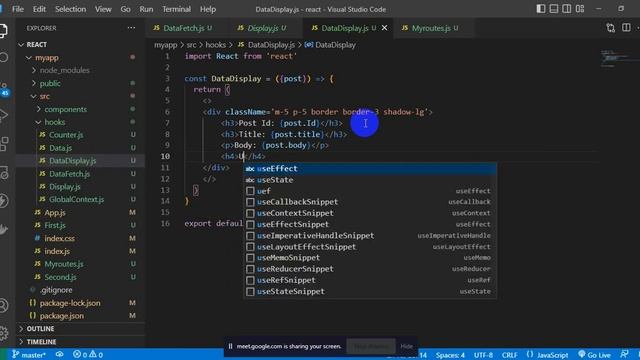The image size is (640, 360).
Task: Click the open changes icon in editor toolbar
Action: [611, 28]
